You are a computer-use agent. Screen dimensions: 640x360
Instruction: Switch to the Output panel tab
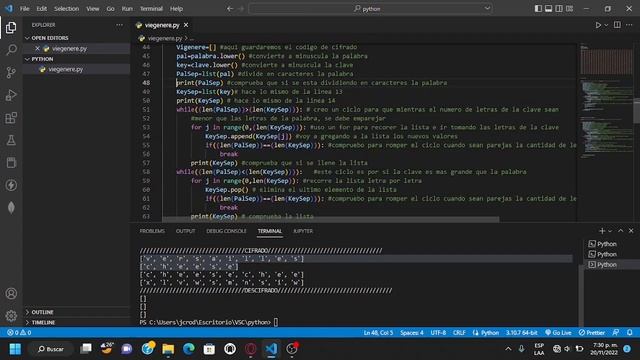coord(186,231)
